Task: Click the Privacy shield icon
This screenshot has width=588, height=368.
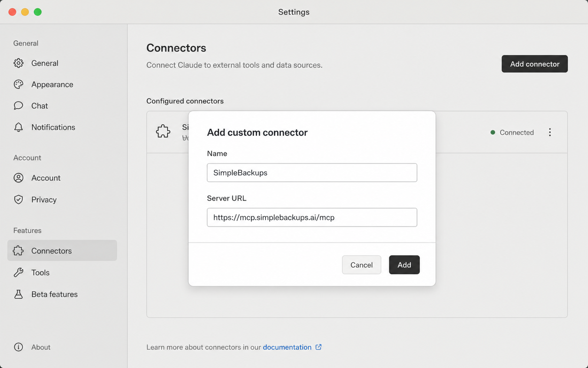Action: tap(19, 200)
